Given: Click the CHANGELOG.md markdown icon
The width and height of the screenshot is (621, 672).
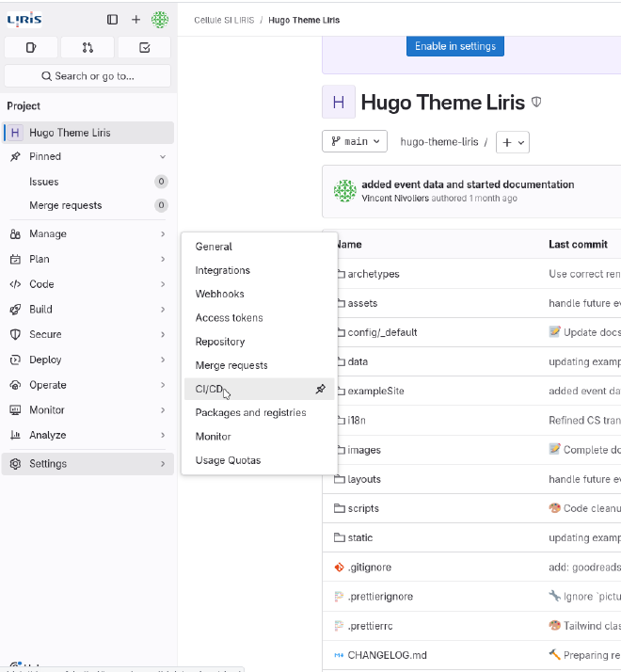Looking at the screenshot, I should pos(339,655).
